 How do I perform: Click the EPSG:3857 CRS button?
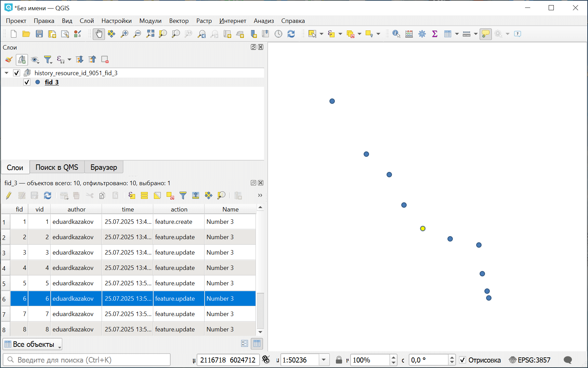click(x=530, y=360)
